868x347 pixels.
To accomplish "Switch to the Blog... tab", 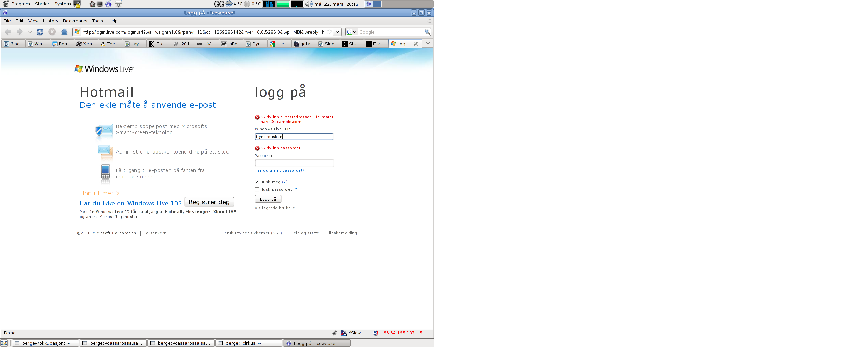I will click(14, 44).
